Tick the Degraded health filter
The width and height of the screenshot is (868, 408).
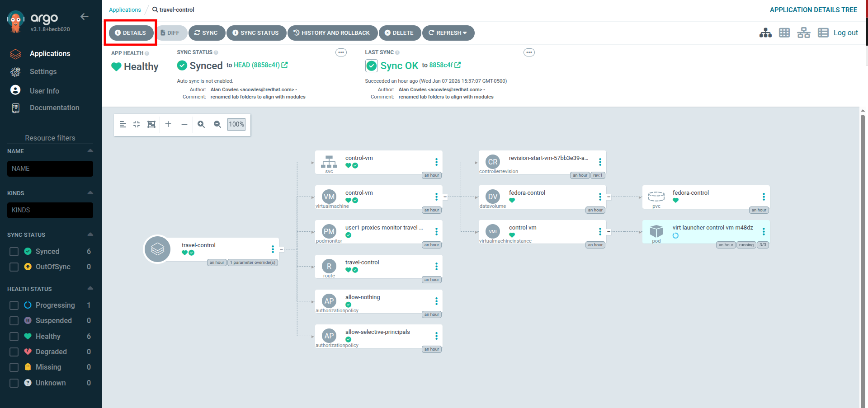[x=14, y=352]
